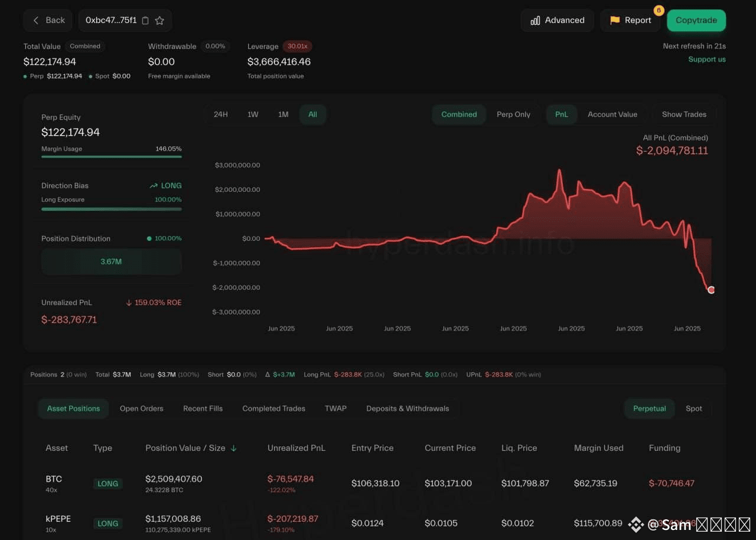756x540 pixels.
Task: Sort by Entry Price column header
Action: [x=373, y=448]
